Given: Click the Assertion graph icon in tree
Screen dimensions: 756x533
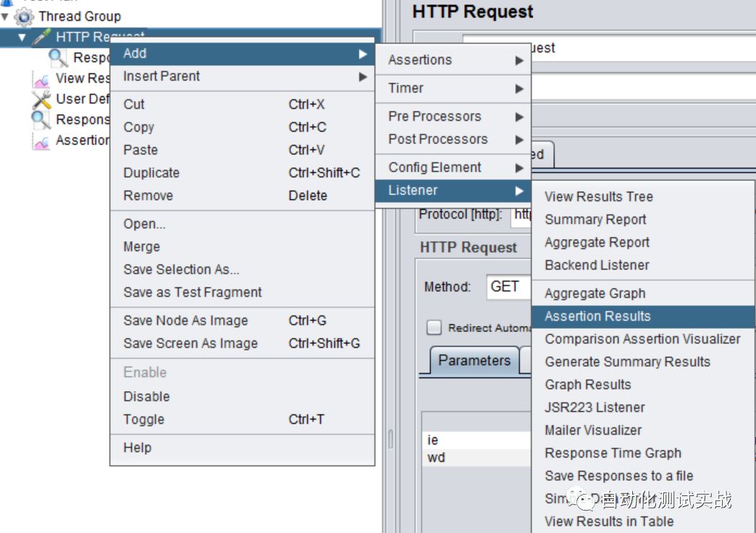Looking at the screenshot, I should [41, 140].
